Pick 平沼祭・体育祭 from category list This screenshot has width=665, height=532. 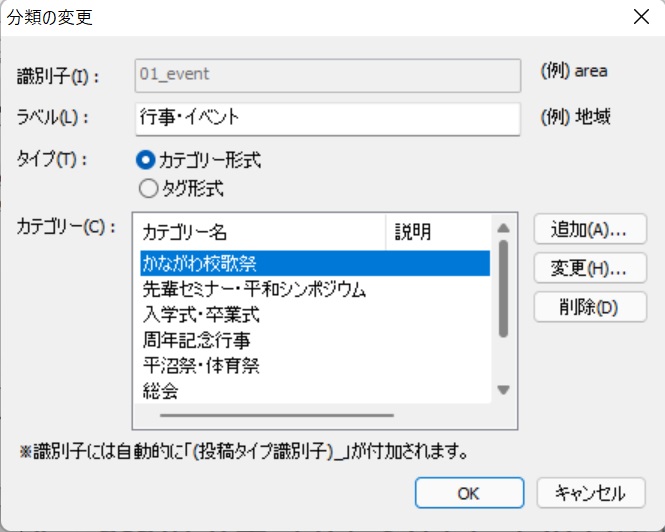click(x=202, y=365)
